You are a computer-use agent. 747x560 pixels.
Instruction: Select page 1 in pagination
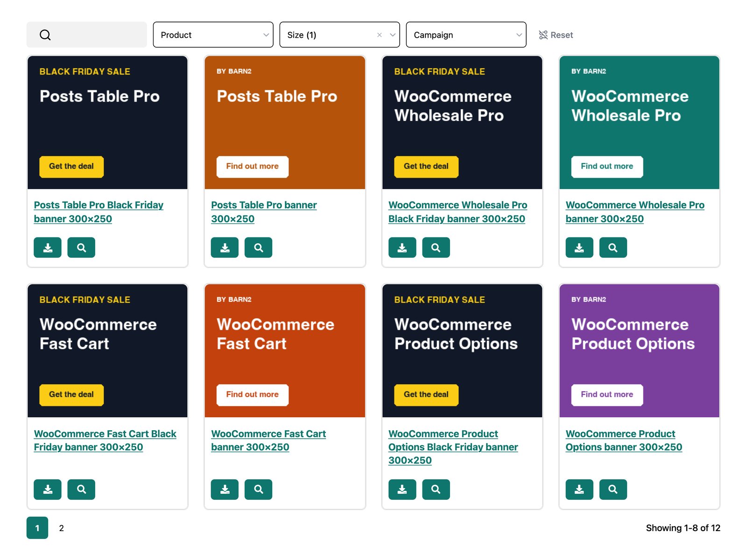37,528
